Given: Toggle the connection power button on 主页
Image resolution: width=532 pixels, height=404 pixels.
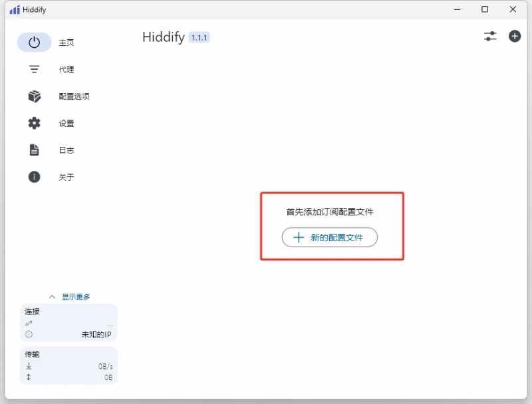Looking at the screenshot, I should coord(33,42).
